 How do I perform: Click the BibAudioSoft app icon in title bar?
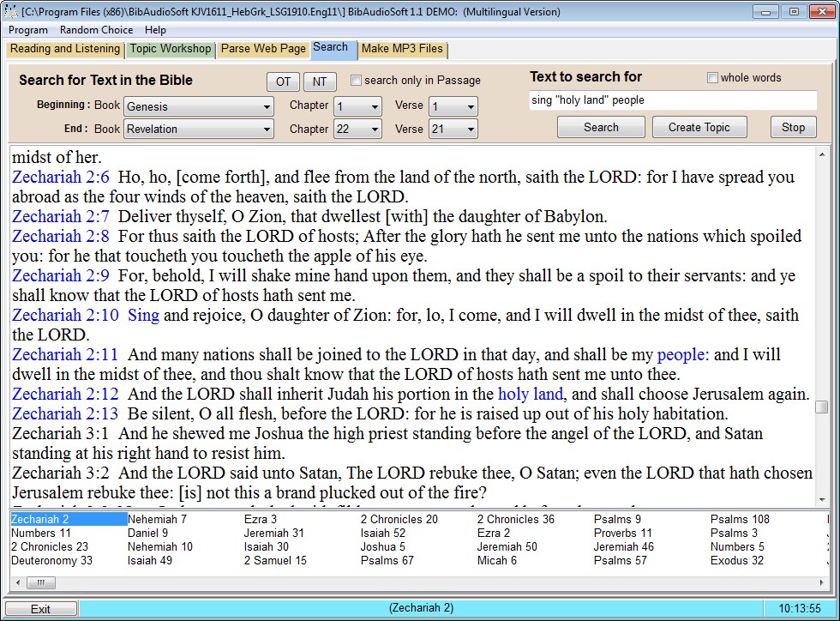click(10, 11)
